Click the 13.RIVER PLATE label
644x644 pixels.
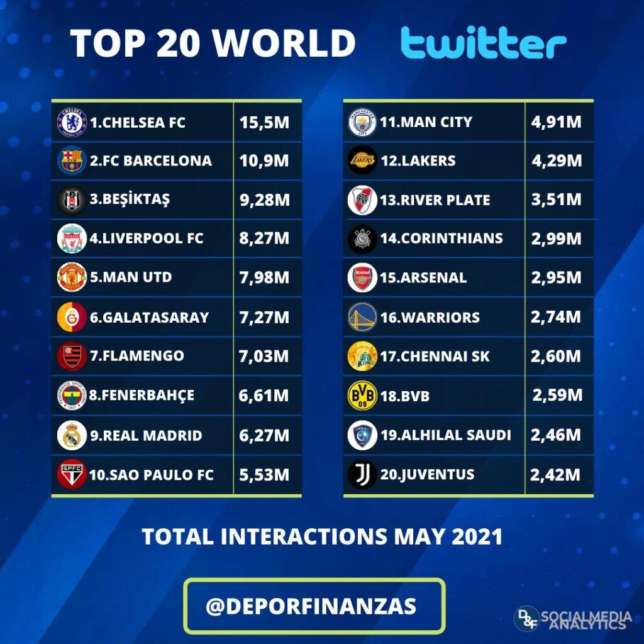[435, 200]
